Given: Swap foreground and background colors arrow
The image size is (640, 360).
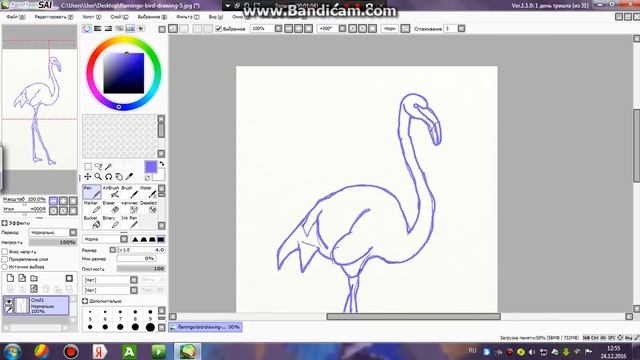Looking at the screenshot, I should (x=162, y=164).
